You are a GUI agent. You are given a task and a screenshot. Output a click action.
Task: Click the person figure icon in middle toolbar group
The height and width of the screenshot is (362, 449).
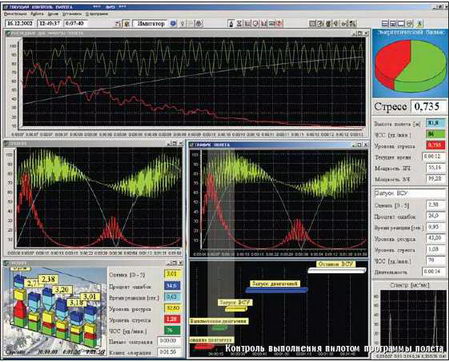click(231, 23)
